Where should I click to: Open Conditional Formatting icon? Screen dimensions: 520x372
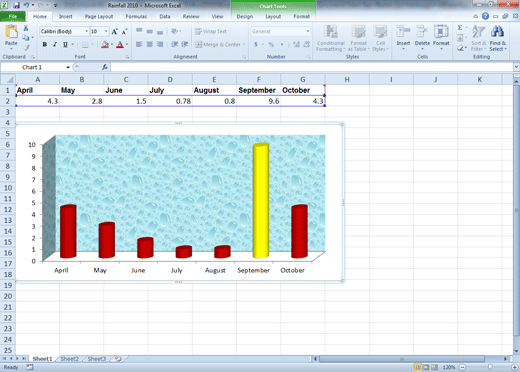[x=330, y=32]
